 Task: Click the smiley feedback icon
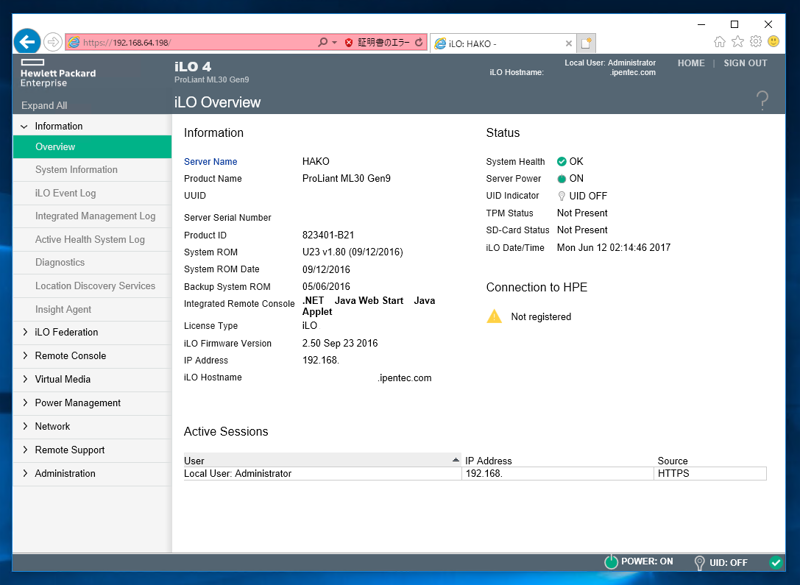773,41
